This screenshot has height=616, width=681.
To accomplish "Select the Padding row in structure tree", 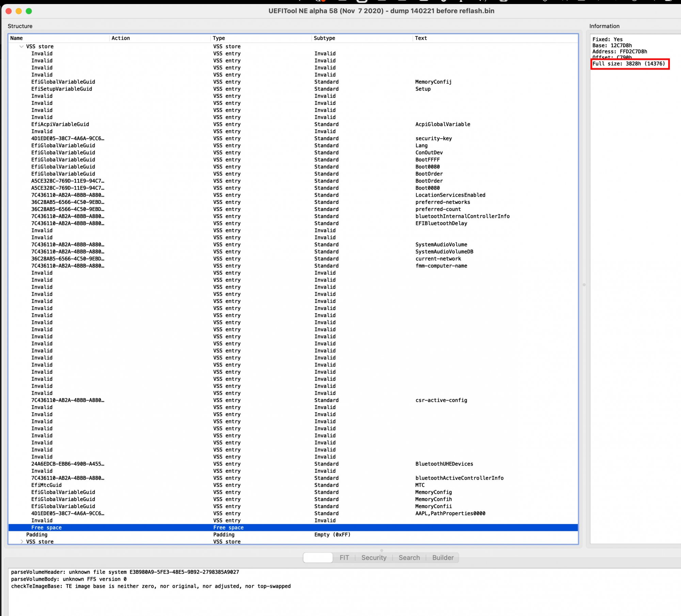I will (37, 535).
